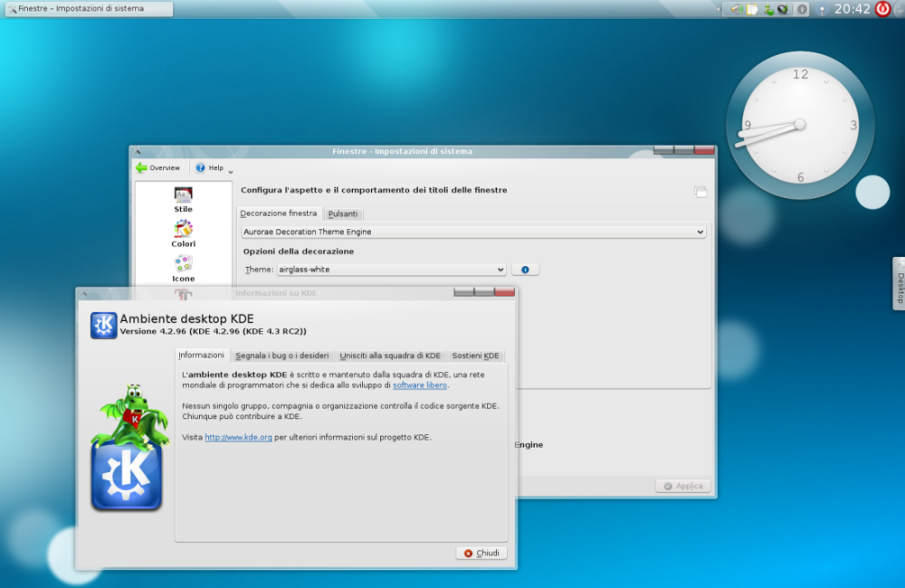Click the red power logout button in panel

pyautogui.click(x=882, y=9)
